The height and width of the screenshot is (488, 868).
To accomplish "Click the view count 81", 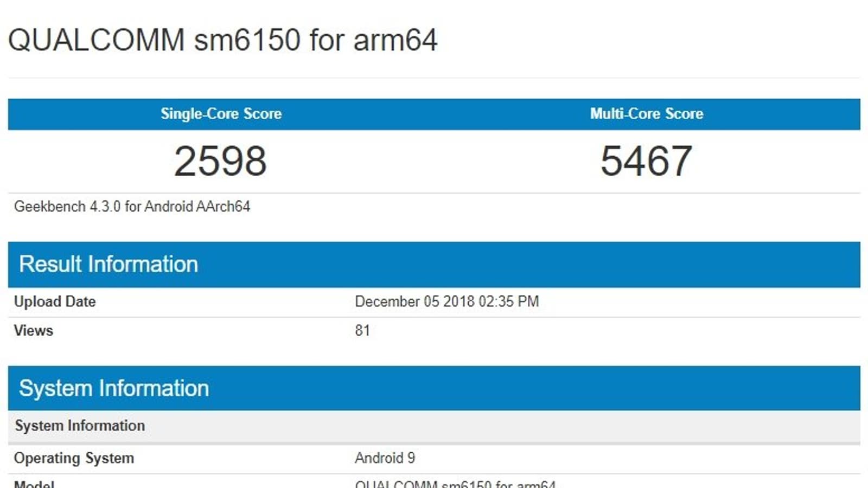I will pyautogui.click(x=362, y=331).
